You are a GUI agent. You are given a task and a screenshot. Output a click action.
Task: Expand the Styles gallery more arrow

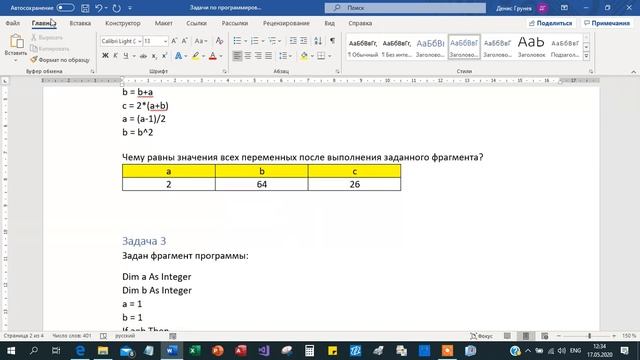(586, 56)
